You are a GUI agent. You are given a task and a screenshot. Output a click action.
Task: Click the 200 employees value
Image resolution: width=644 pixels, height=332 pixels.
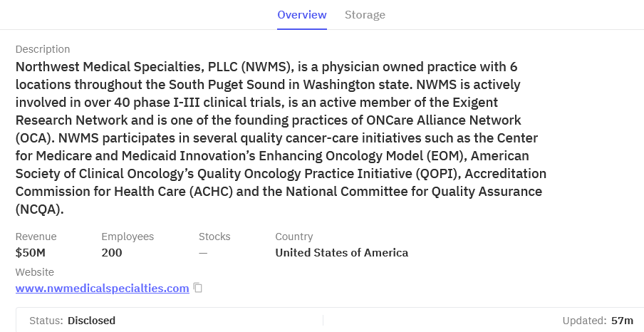tap(112, 253)
